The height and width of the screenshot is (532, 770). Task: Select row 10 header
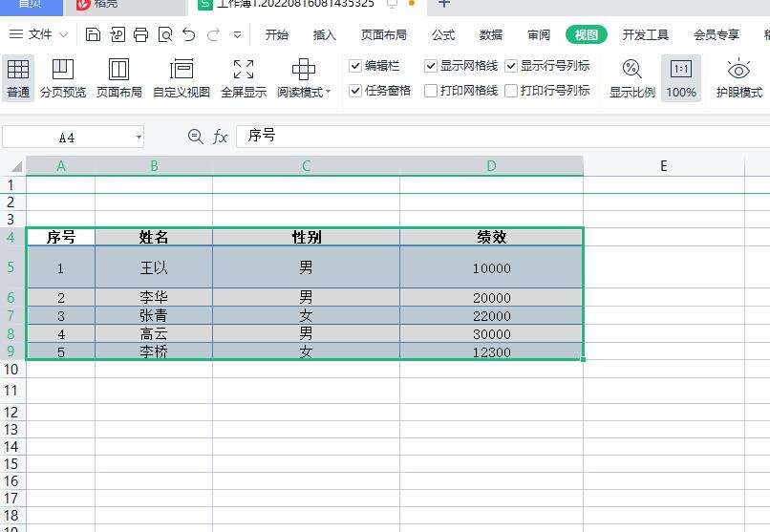point(12,369)
